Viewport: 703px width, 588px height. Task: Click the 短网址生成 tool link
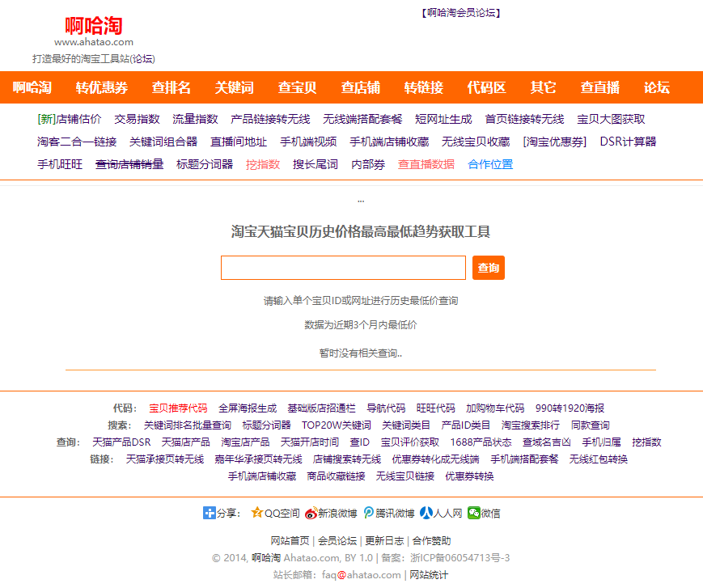(x=443, y=119)
